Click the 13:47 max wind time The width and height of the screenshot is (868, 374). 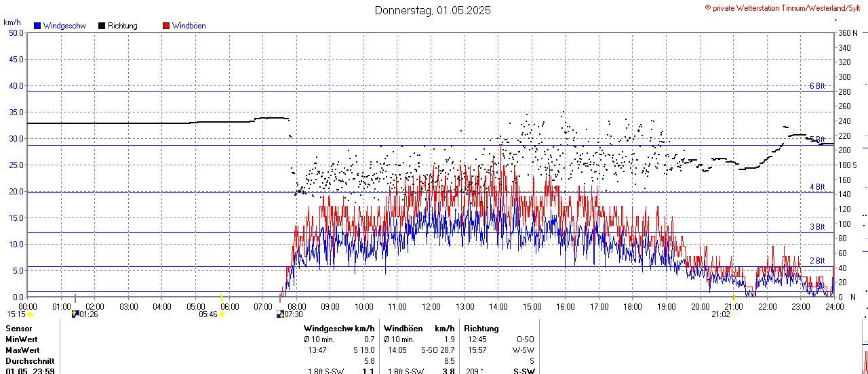click(x=317, y=350)
